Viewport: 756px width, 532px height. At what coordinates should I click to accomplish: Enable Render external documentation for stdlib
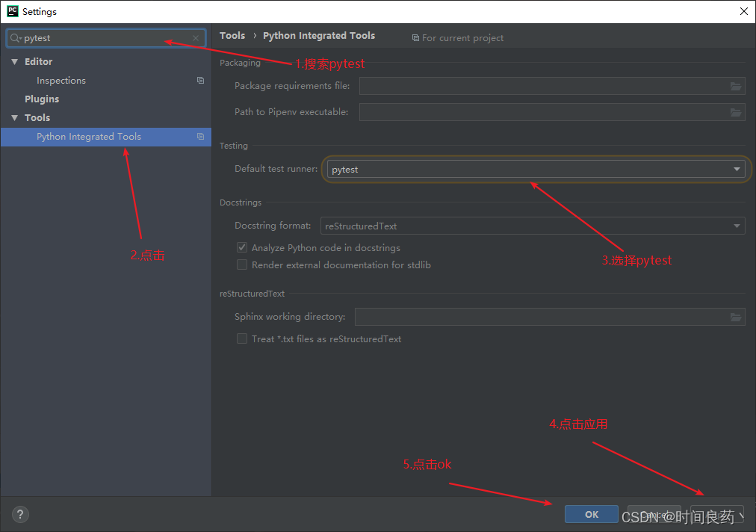point(242,265)
